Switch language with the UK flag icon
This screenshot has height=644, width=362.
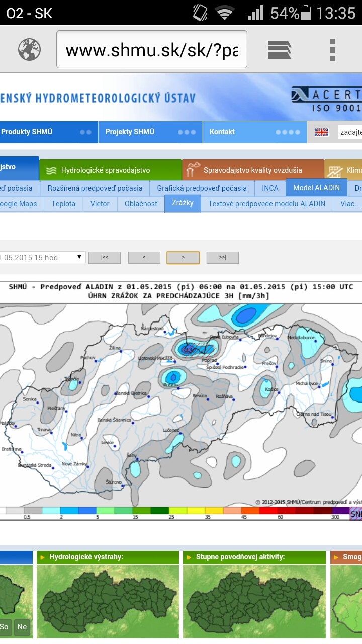[x=322, y=132]
